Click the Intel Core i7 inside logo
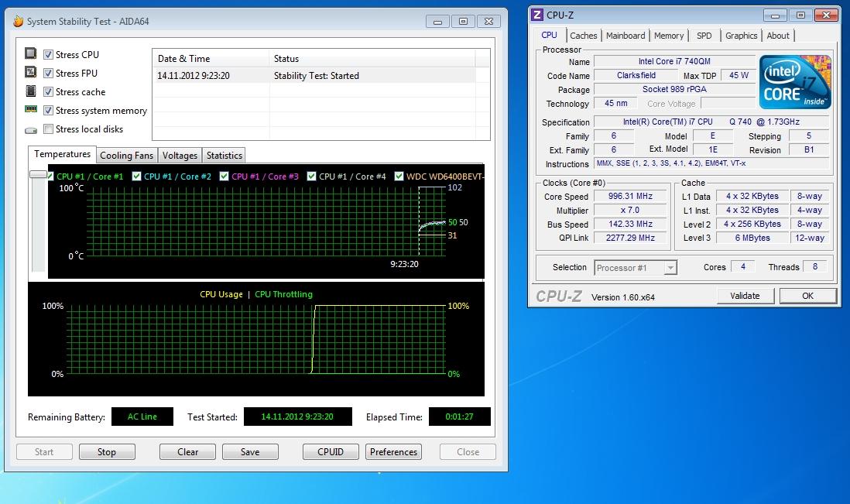 795,81
